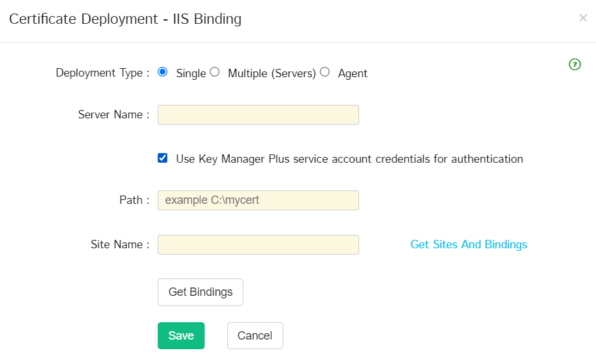Open the green help question mark icon
This screenshot has height=364, width=596.
(575, 64)
